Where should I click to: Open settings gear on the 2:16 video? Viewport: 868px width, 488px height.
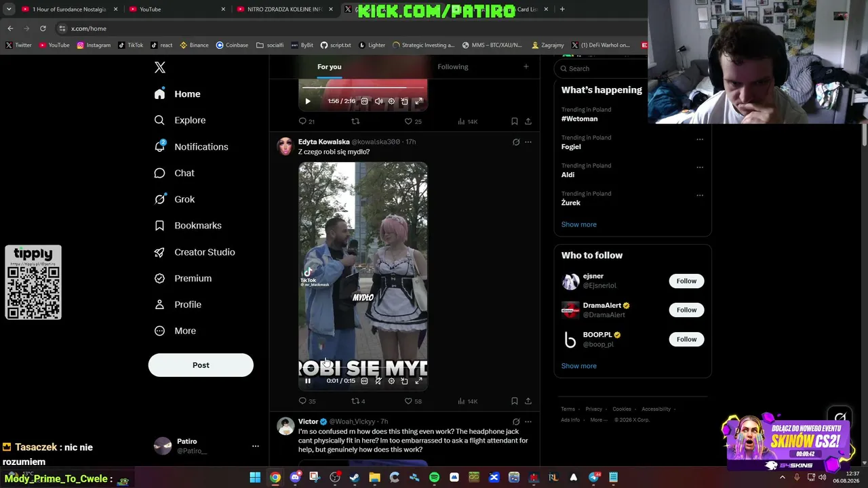pyautogui.click(x=391, y=101)
